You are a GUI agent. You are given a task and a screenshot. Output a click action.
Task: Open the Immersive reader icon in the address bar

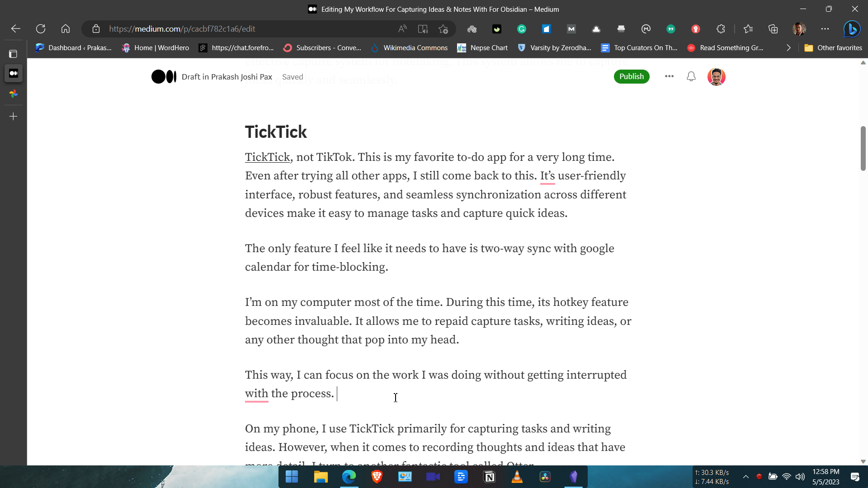(423, 29)
